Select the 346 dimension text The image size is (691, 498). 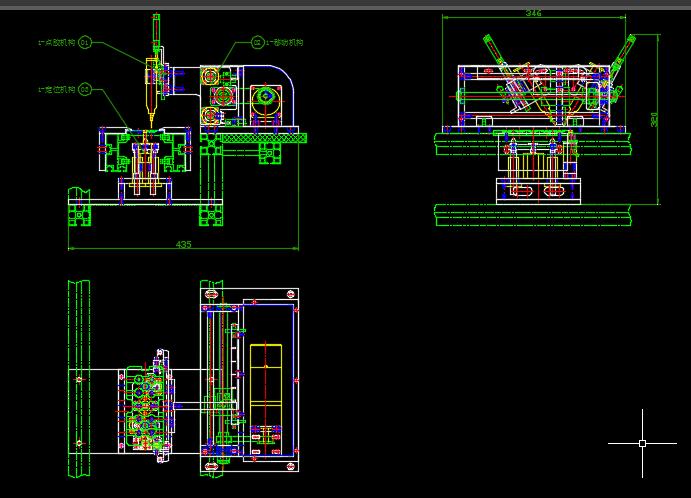tap(534, 13)
